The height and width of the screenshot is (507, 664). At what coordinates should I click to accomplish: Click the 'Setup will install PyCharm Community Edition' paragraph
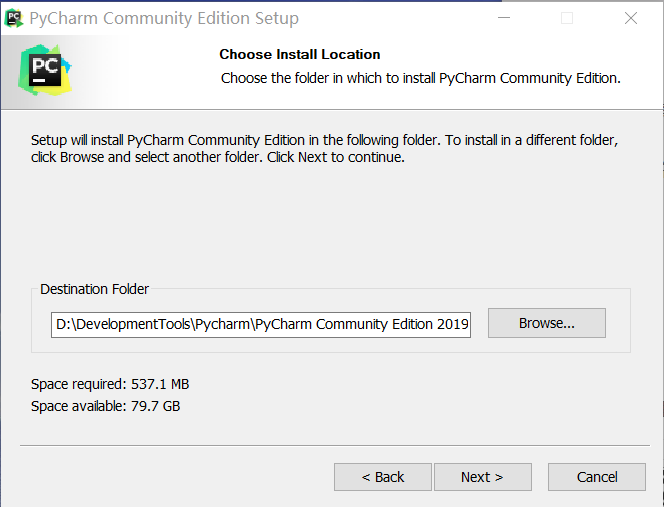pyautogui.click(x=324, y=149)
